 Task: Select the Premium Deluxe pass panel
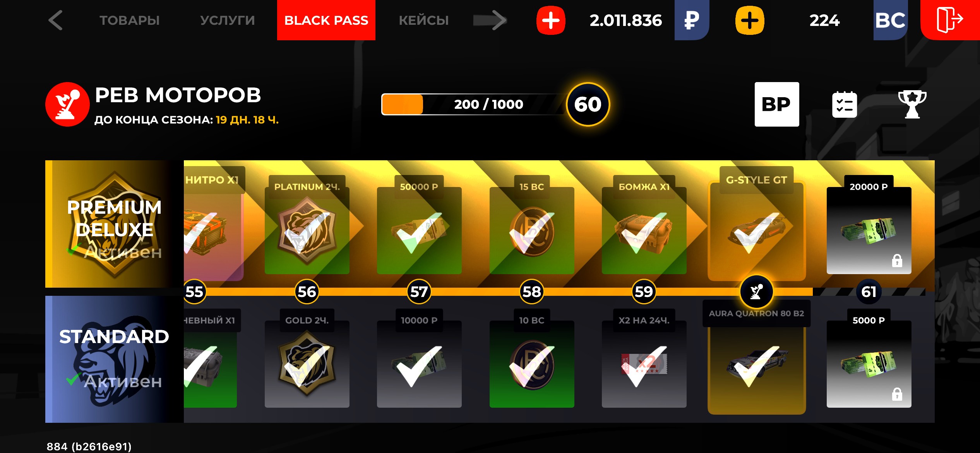(x=114, y=224)
